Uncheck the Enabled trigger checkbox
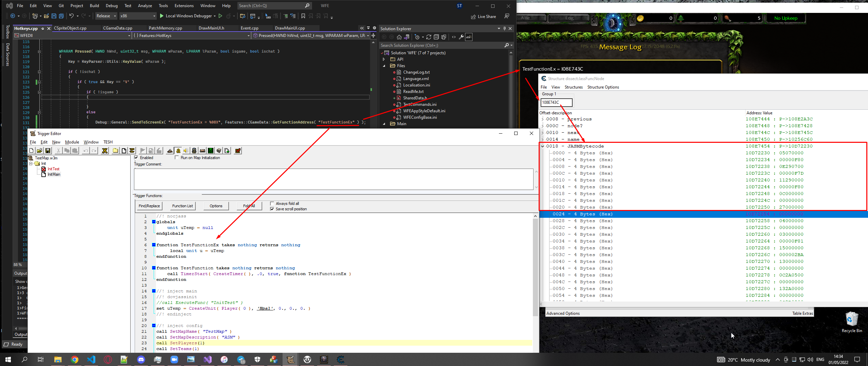 click(x=136, y=158)
